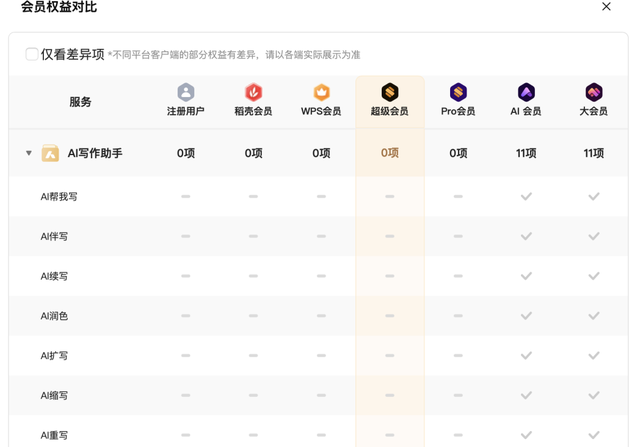
Task: Click the 超级会员 black hexagon icon
Action: point(390,92)
